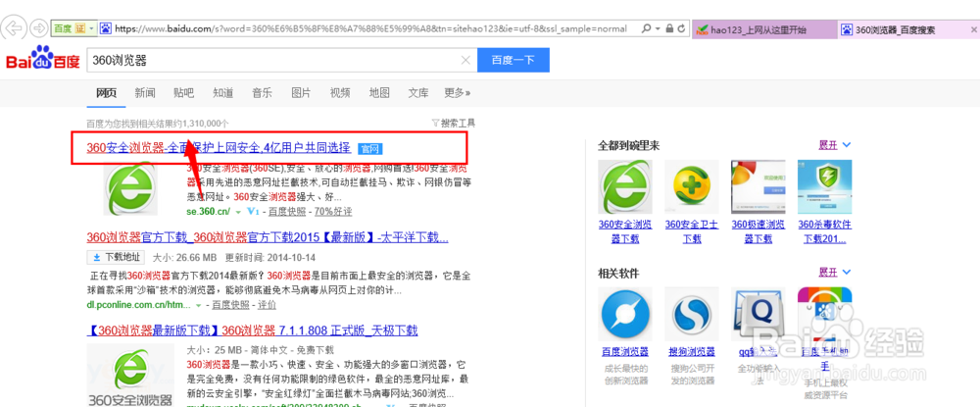Click the text 大小: 26.66 MB
The image size is (980, 407).
tap(184, 258)
